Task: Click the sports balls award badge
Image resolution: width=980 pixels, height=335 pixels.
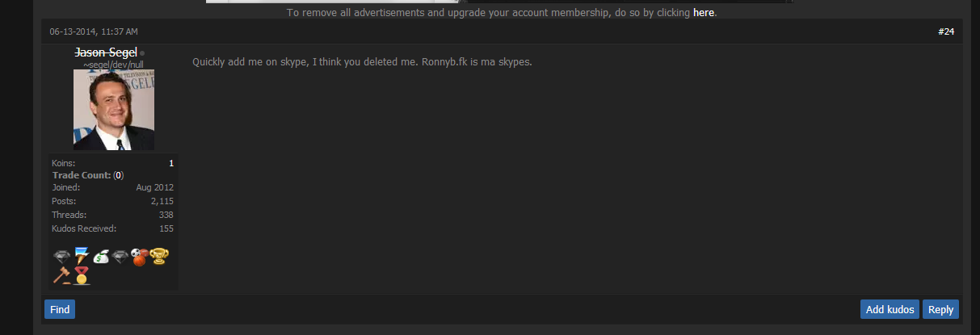Action: [x=140, y=258]
